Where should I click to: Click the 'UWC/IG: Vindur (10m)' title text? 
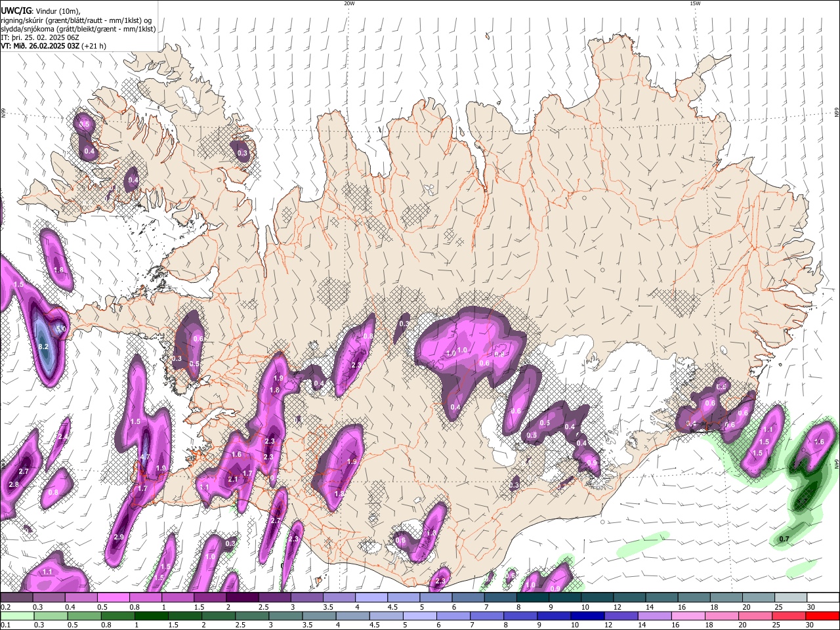click(40, 11)
